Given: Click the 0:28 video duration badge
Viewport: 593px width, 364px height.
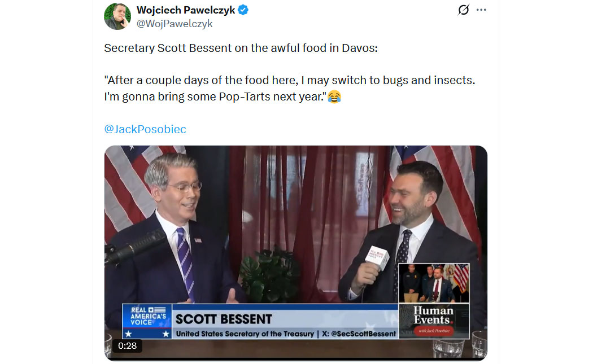Looking at the screenshot, I should coord(127,345).
